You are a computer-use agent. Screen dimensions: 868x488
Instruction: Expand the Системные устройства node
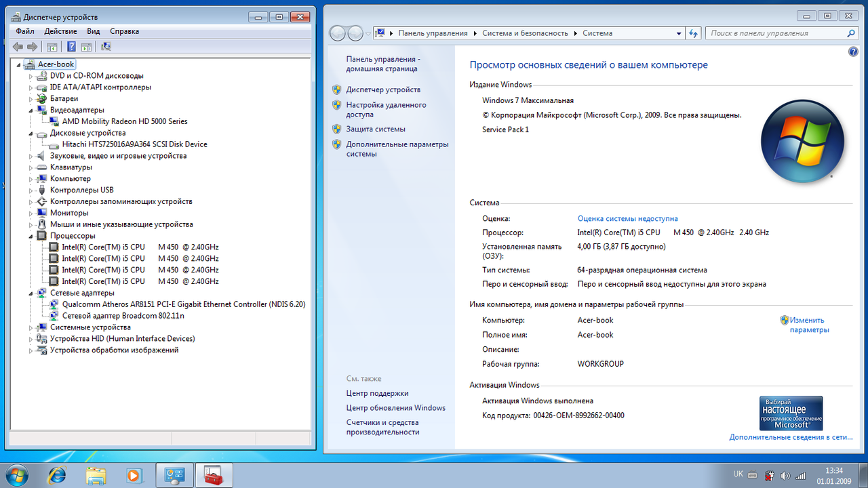pos(31,327)
